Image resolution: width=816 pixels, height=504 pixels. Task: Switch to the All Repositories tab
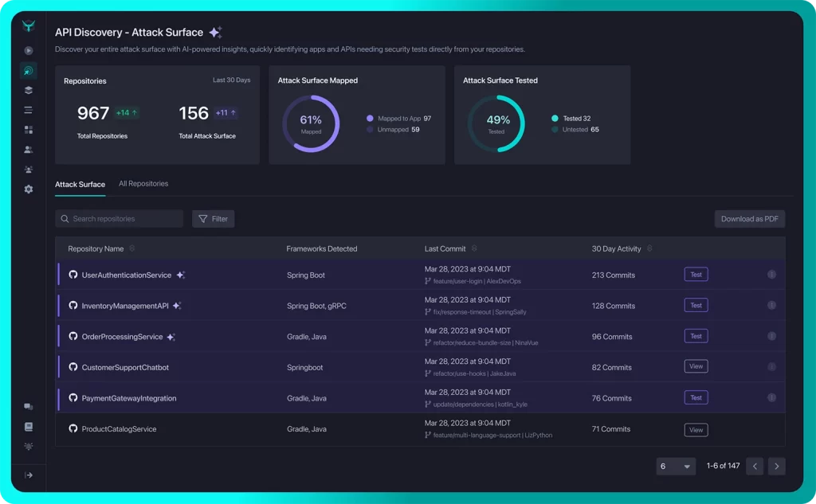[143, 184]
